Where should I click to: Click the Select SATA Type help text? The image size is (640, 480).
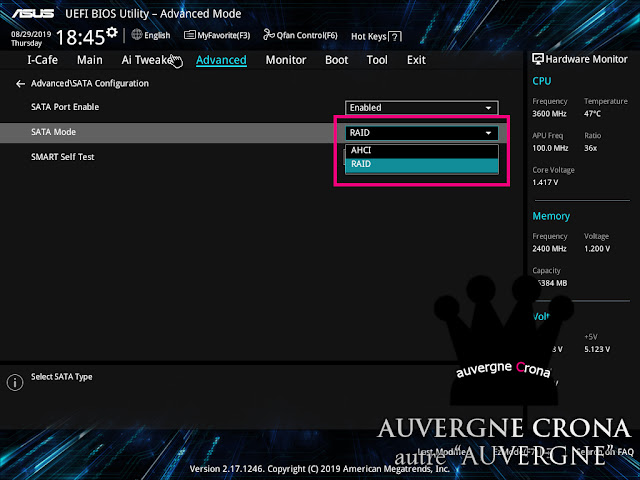point(62,377)
